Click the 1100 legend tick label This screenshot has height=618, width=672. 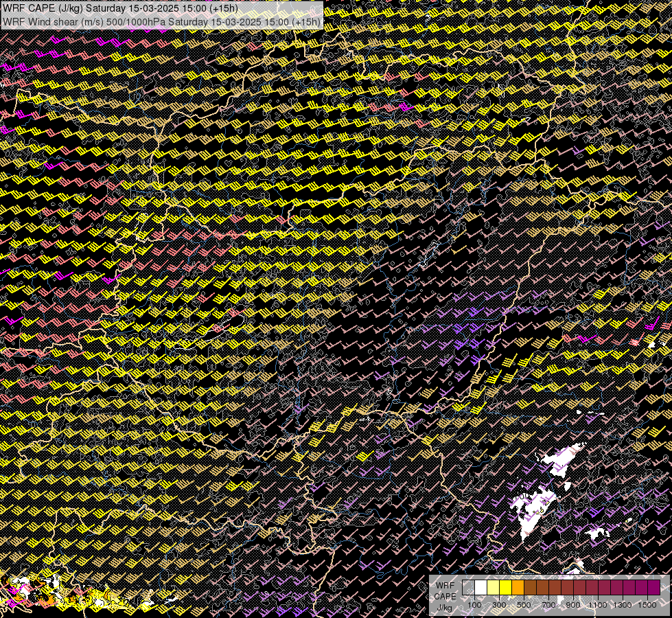point(597,605)
